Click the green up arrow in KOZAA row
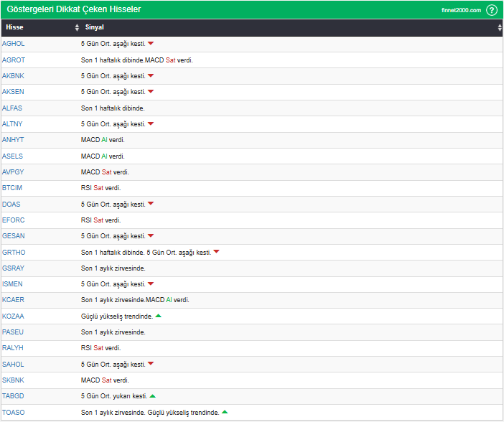 pyautogui.click(x=158, y=316)
